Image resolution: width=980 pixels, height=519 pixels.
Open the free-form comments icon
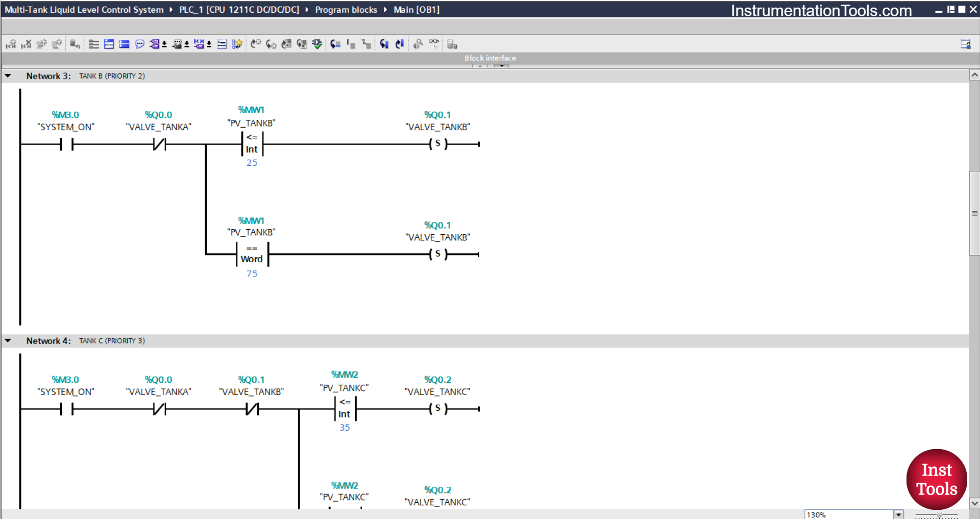pos(139,44)
